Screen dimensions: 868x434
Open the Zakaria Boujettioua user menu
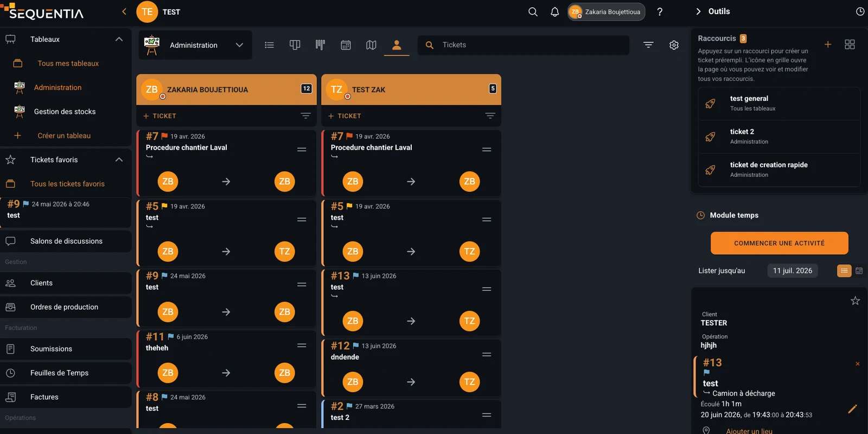(x=606, y=12)
